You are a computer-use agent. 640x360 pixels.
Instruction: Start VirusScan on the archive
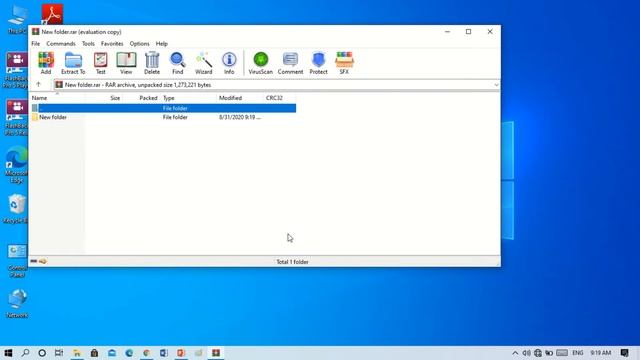coord(260,63)
